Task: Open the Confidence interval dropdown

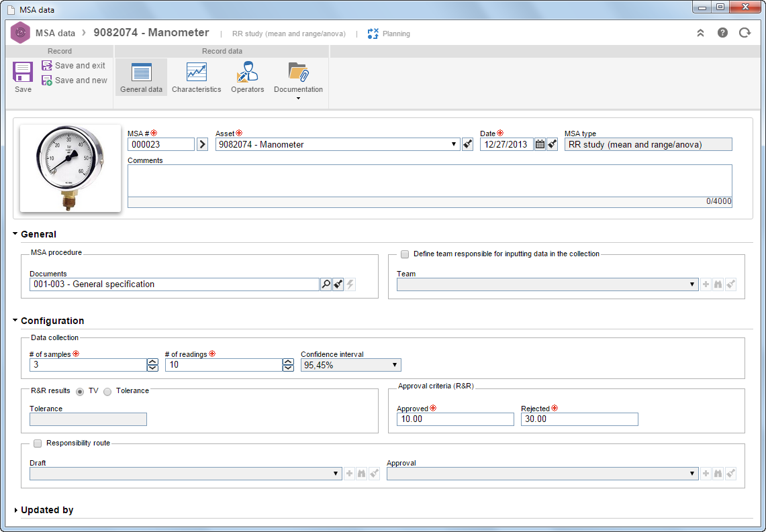Action: (350, 365)
